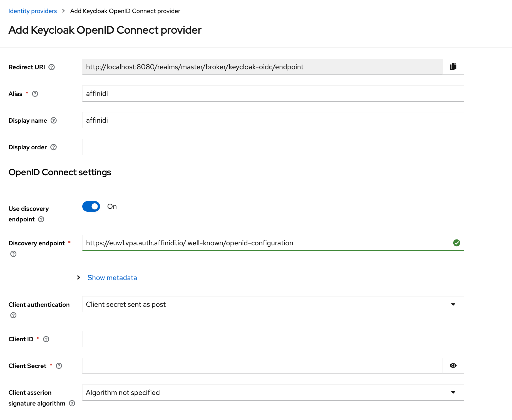The image size is (512, 420).
Task: Reveal the Client Secret value
Action: (x=453, y=366)
